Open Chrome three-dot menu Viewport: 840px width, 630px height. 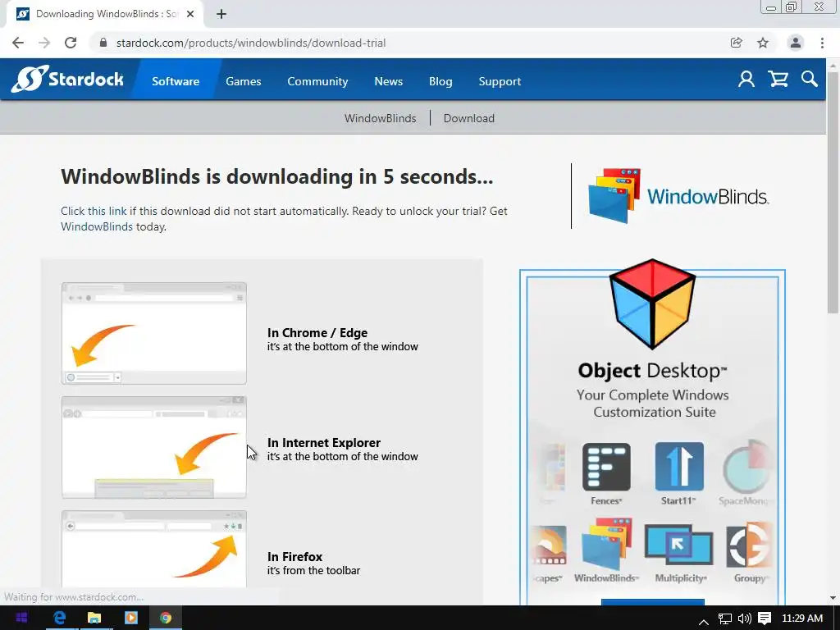click(822, 43)
